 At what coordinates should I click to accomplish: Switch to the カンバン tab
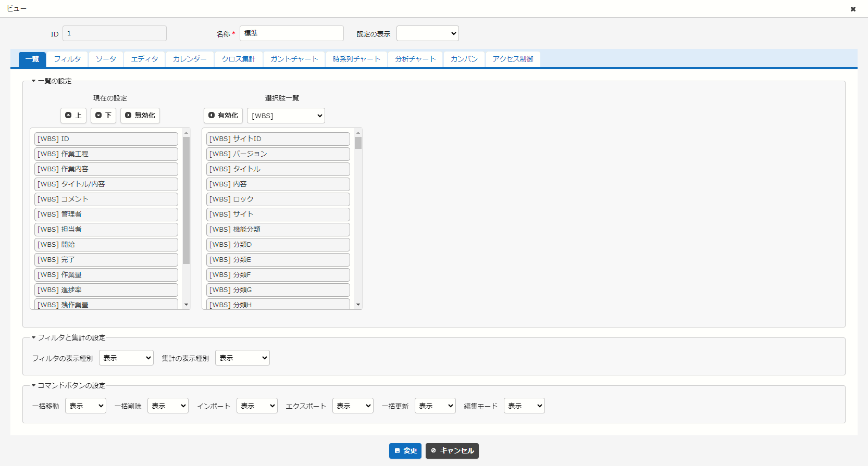click(464, 59)
